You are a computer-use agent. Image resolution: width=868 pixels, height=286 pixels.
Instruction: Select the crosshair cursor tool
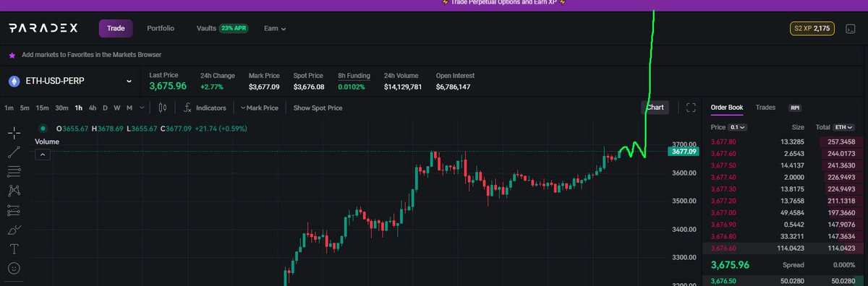pyautogui.click(x=14, y=133)
